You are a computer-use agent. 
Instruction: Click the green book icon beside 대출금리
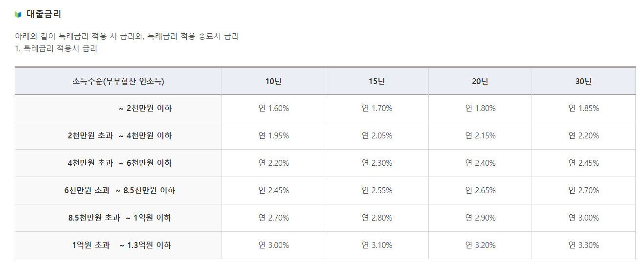pyautogui.click(x=18, y=14)
